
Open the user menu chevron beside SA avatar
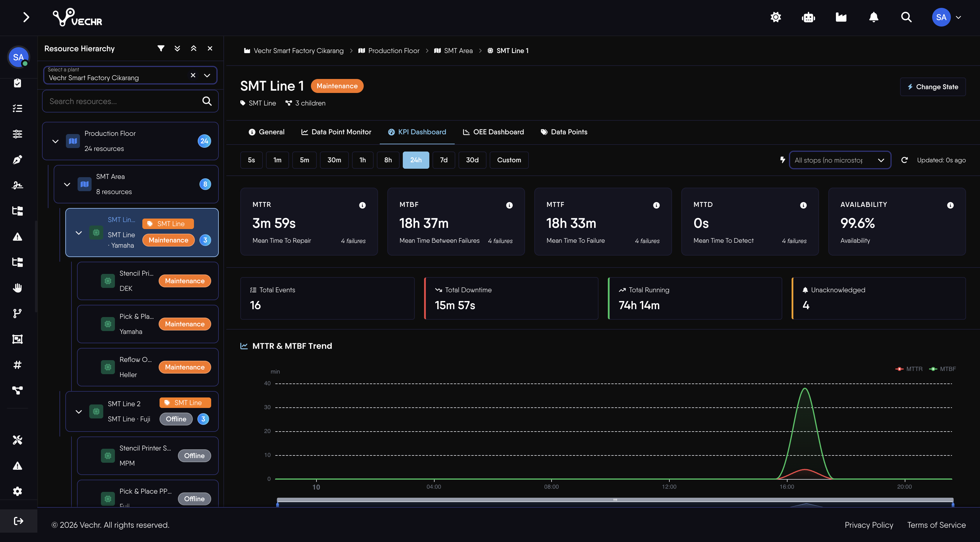pyautogui.click(x=959, y=17)
